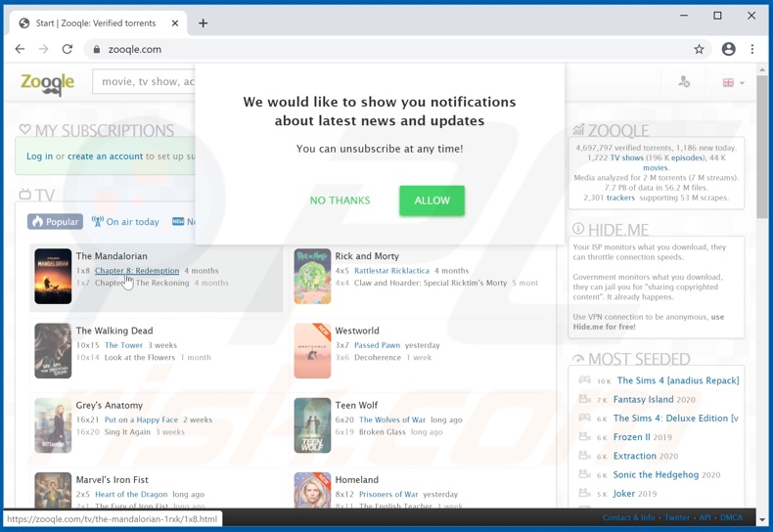
Task: Minimize the browser window
Action: 684,16
